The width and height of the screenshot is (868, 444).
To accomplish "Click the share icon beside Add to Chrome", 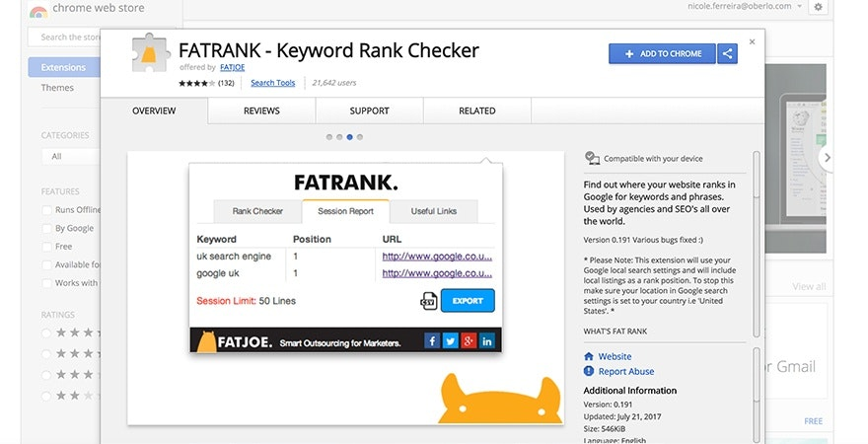I will point(727,53).
